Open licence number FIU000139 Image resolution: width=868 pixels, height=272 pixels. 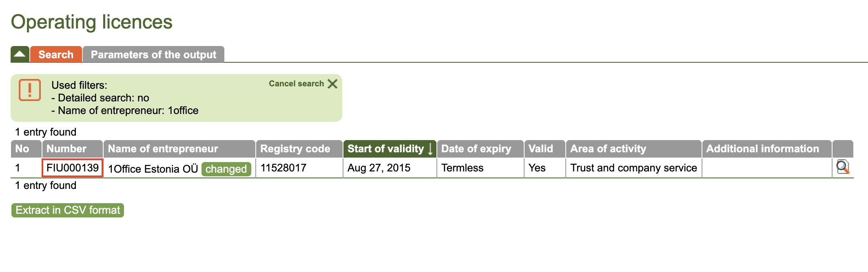coord(73,168)
